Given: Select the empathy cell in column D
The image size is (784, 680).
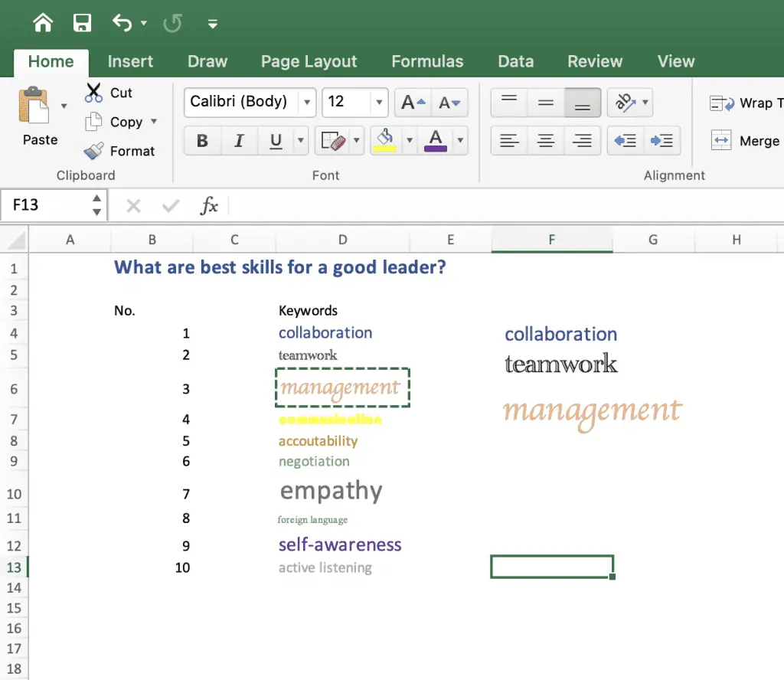Looking at the screenshot, I should coord(342,492).
